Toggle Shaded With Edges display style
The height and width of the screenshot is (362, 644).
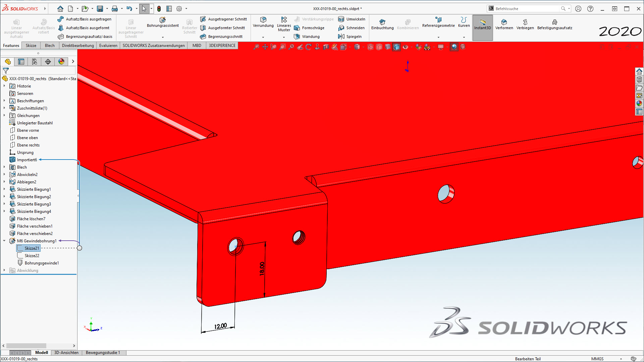point(396,47)
